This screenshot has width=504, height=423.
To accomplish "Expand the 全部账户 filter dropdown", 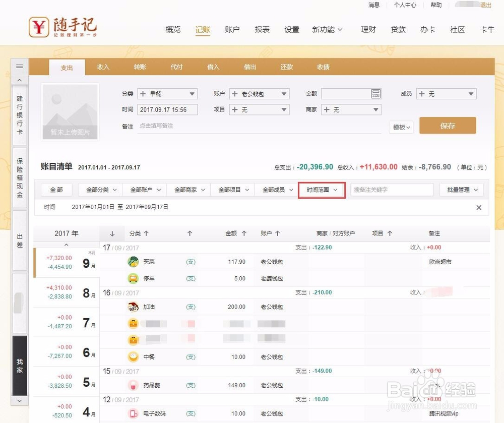I will coord(145,190).
